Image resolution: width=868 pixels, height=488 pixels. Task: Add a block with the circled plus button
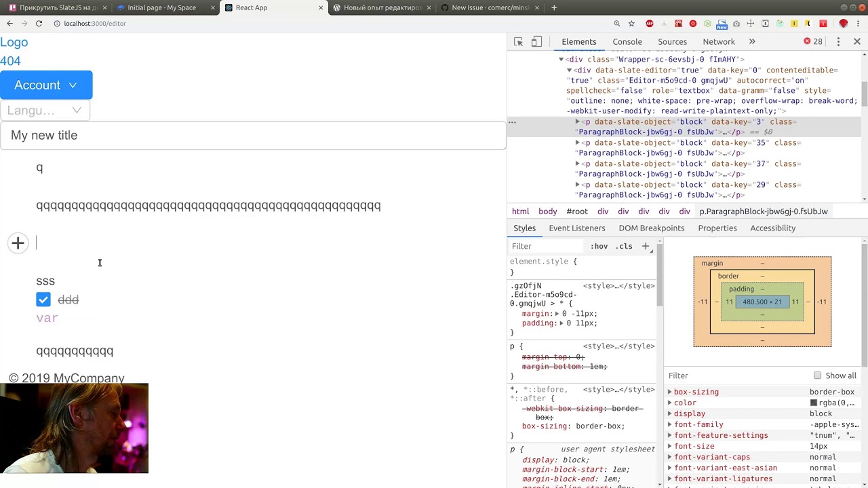click(x=18, y=243)
